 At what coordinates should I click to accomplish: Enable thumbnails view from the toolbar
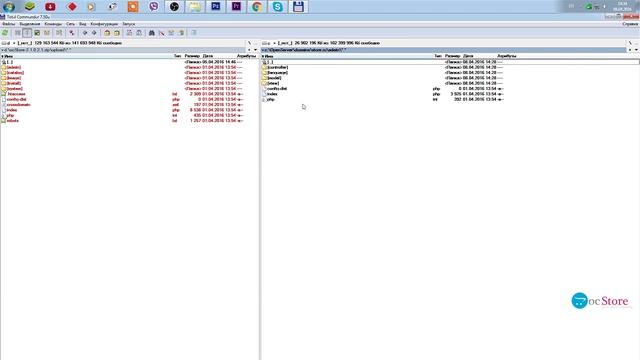click(37, 33)
